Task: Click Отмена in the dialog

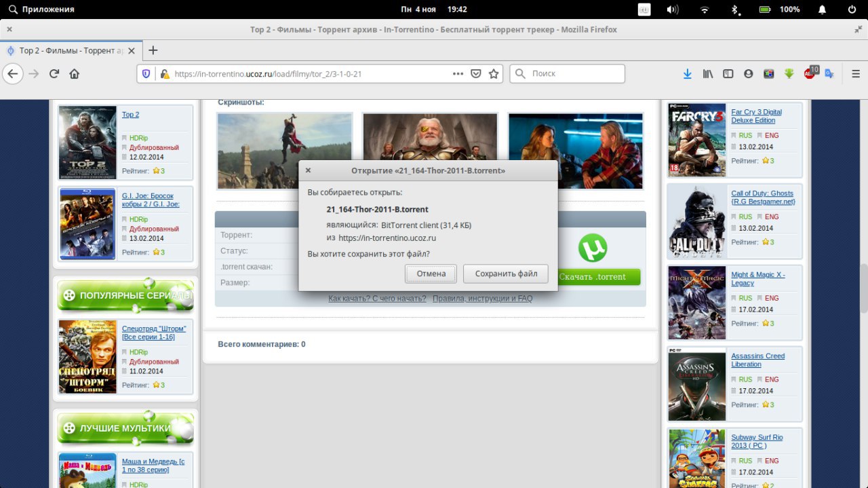Action: pyautogui.click(x=431, y=274)
